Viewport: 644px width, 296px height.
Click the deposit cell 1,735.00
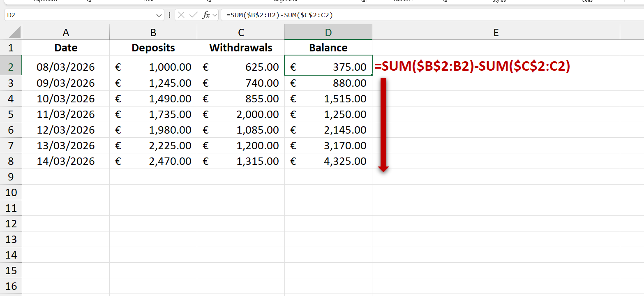(153, 114)
